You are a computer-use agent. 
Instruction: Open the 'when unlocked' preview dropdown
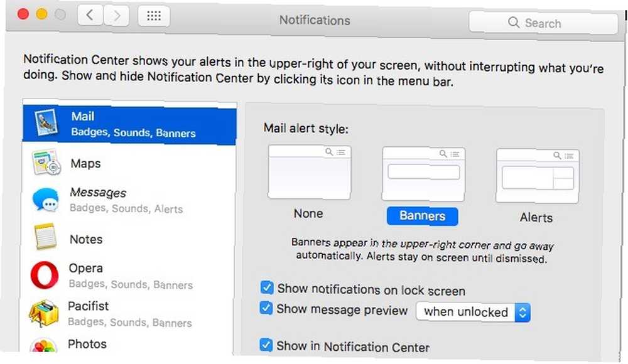click(473, 312)
